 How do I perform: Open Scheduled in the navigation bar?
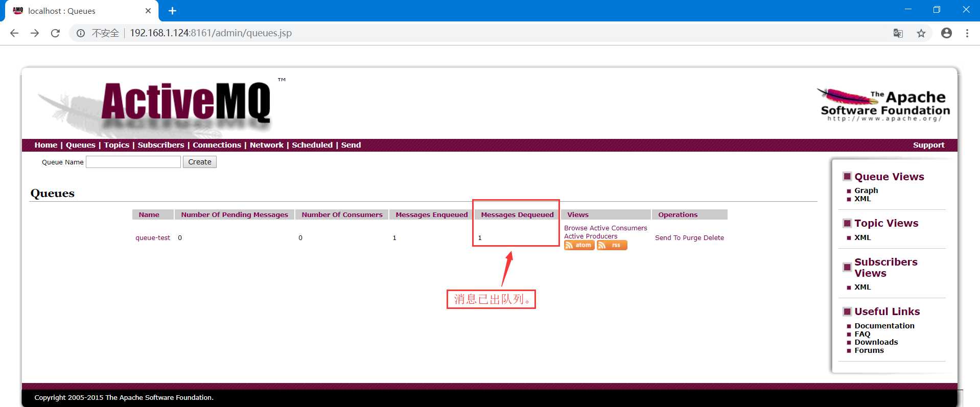coord(312,145)
